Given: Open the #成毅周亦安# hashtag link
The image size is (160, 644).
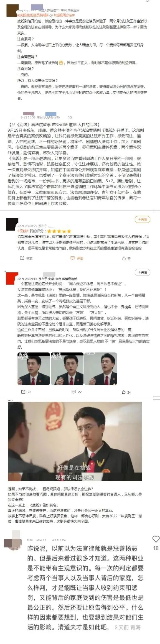Looking at the screenshot, I should (64, 16).
